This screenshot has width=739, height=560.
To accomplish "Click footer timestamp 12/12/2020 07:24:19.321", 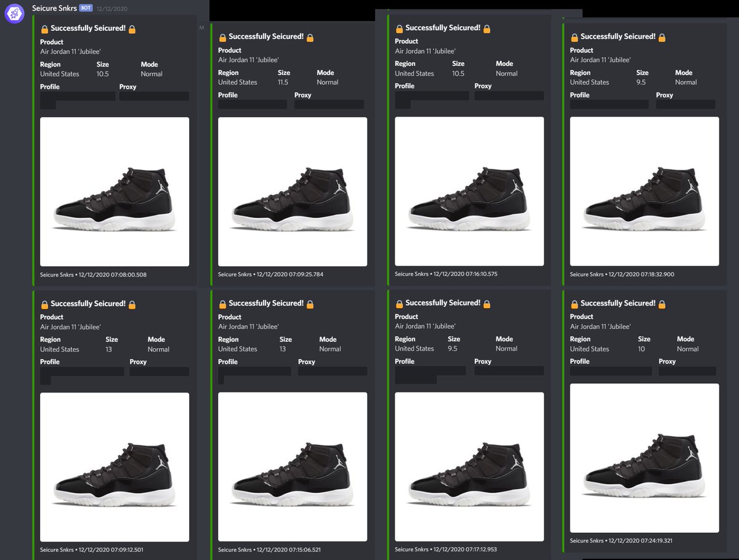I will click(x=640, y=541).
